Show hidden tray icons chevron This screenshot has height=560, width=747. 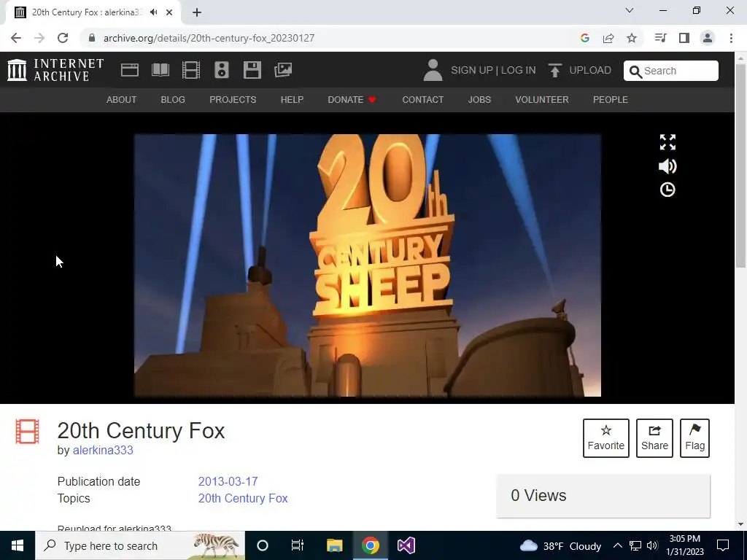[617, 545]
